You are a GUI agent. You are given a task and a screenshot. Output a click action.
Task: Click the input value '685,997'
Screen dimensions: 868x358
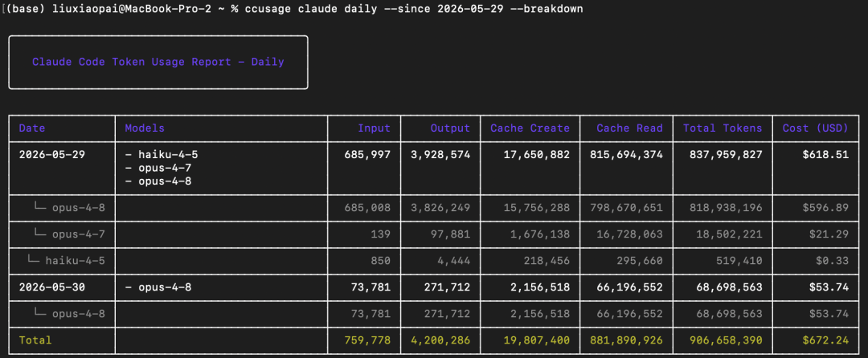click(x=367, y=155)
